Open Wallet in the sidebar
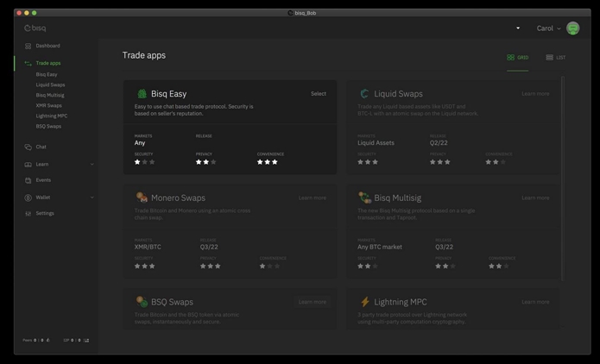This screenshot has width=600, height=364. [43, 198]
